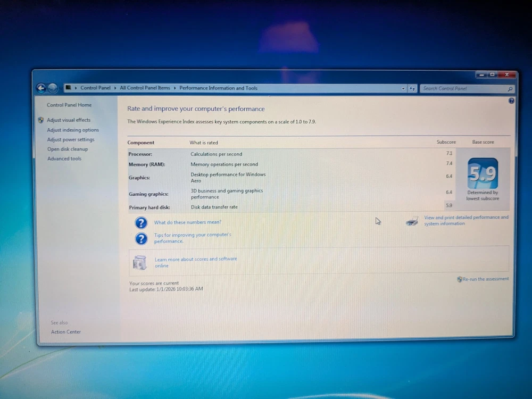Click the magnifier icon in the search box
Image resolution: width=532 pixels, height=399 pixels.
510,89
